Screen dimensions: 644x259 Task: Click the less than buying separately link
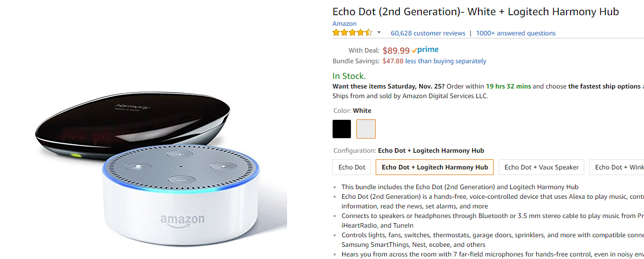point(446,61)
